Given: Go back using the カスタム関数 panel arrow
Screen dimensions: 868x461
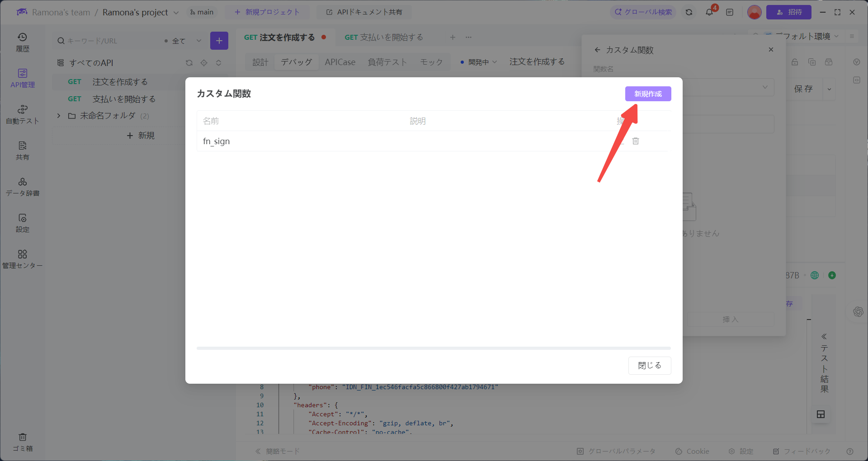Looking at the screenshot, I should click(598, 50).
